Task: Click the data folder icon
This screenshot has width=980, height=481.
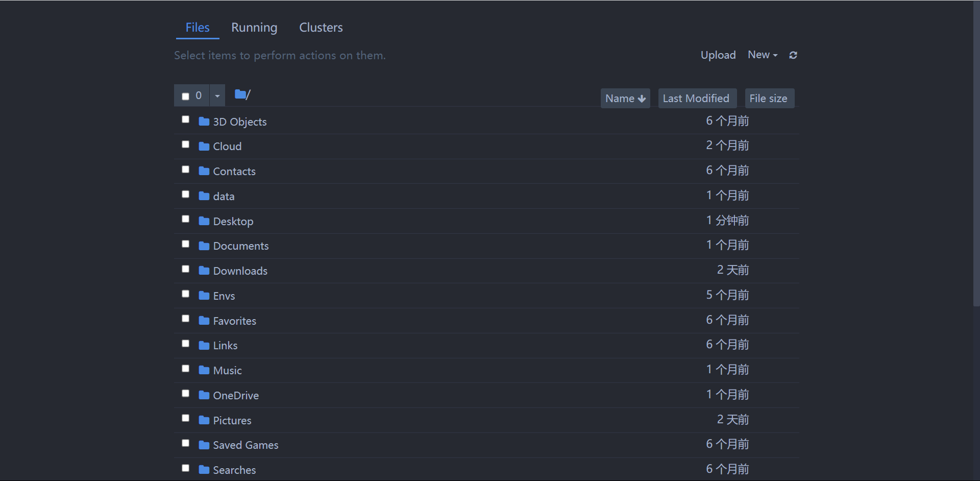Action: coord(204,196)
